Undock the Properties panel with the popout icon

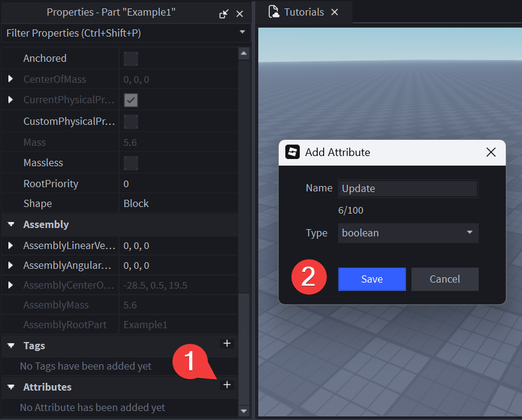[x=223, y=13]
